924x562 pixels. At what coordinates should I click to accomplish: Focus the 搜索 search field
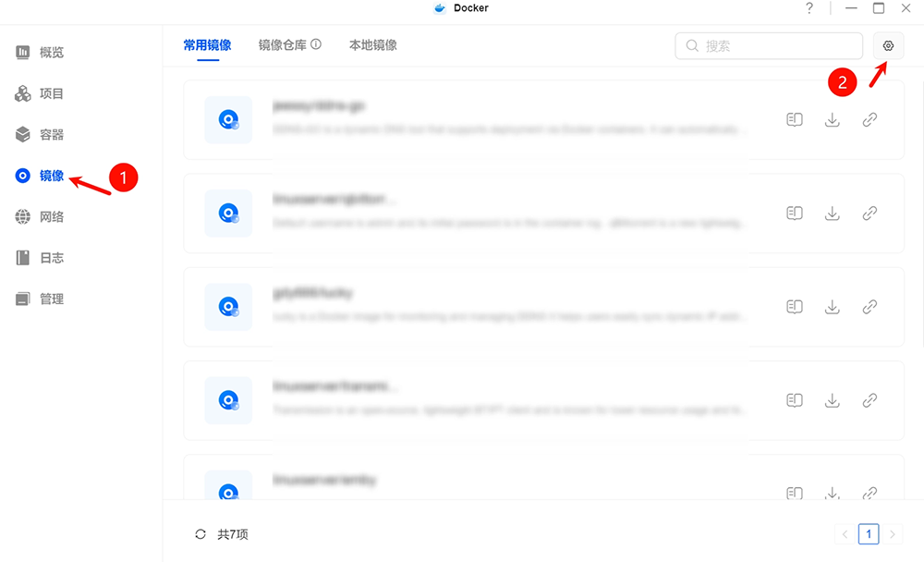(x=769, y=46)
